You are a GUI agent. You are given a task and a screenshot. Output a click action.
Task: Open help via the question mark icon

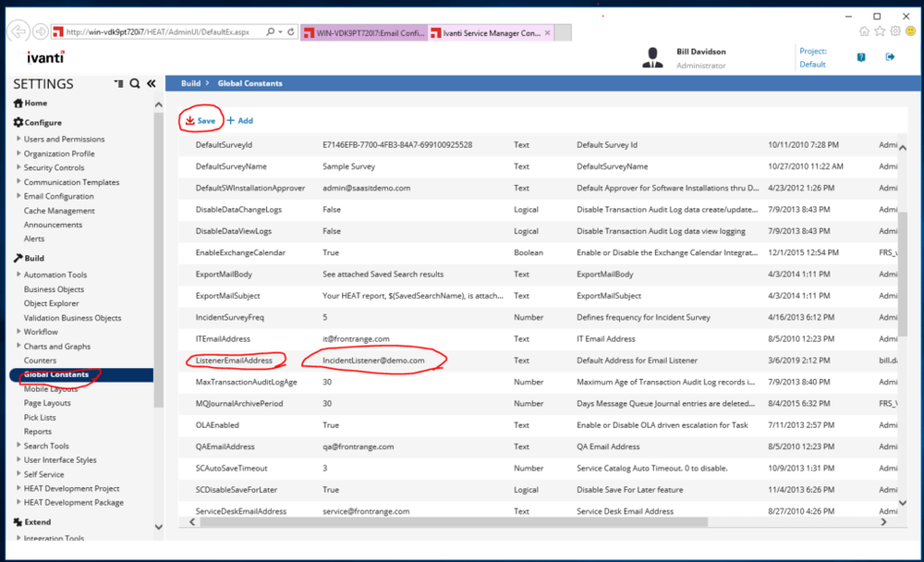pyautogui.click(x=860, y=56)
